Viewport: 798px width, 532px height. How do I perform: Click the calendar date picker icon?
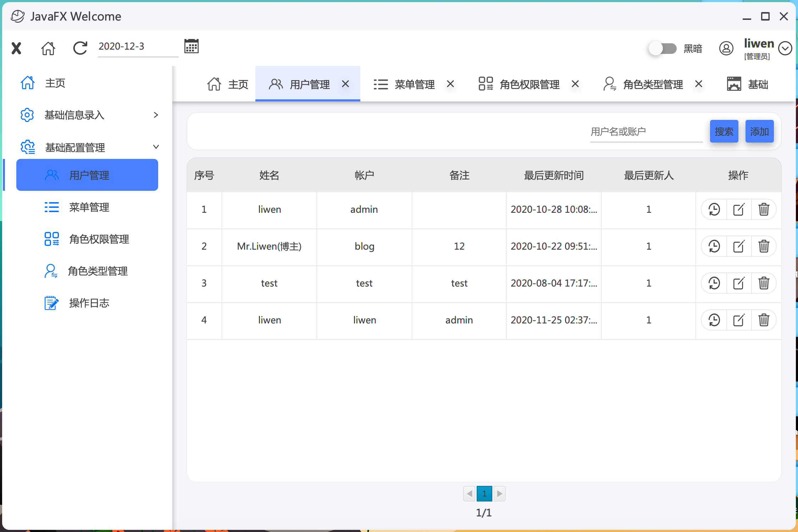192,46
